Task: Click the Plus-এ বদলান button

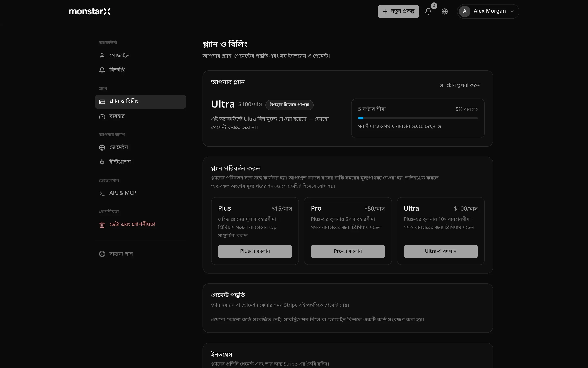Action: coord(255,251)
